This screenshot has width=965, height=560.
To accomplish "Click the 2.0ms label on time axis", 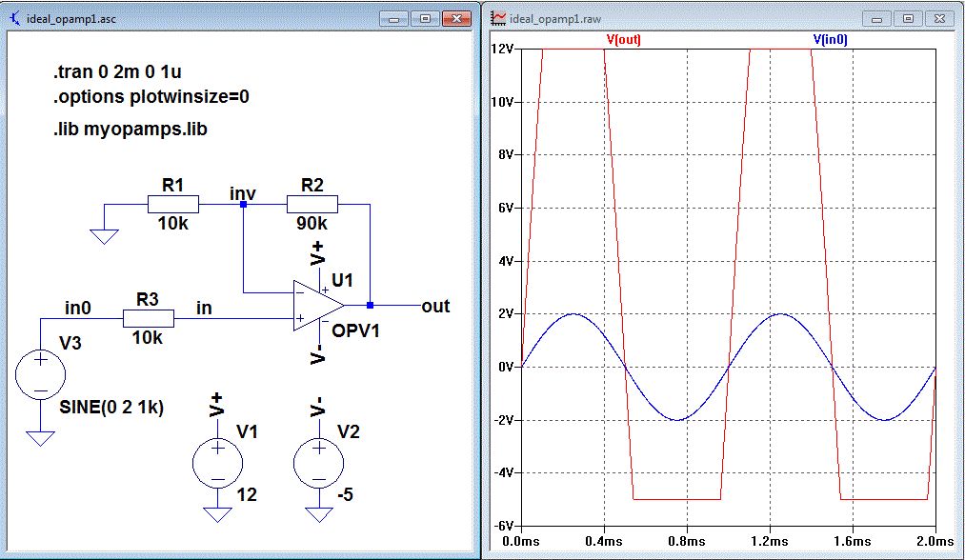I will [935, 542].
